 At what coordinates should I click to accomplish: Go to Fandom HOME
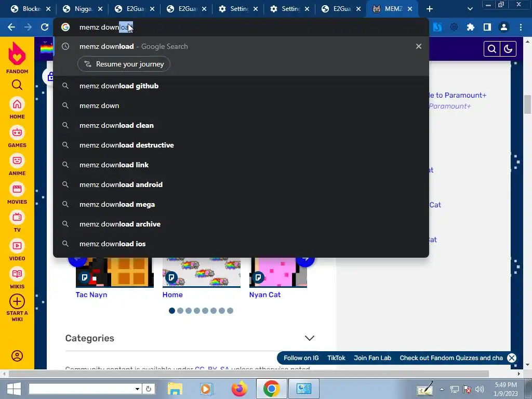[17, 108]
